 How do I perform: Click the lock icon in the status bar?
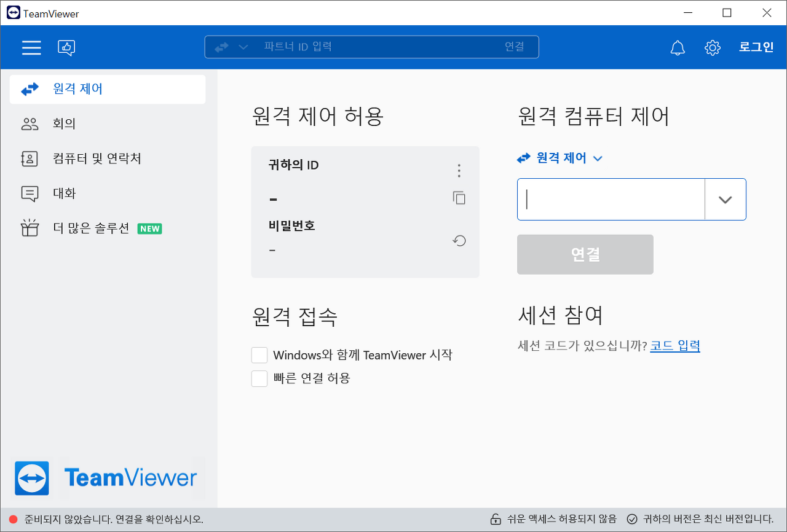(x=495, y=520)
